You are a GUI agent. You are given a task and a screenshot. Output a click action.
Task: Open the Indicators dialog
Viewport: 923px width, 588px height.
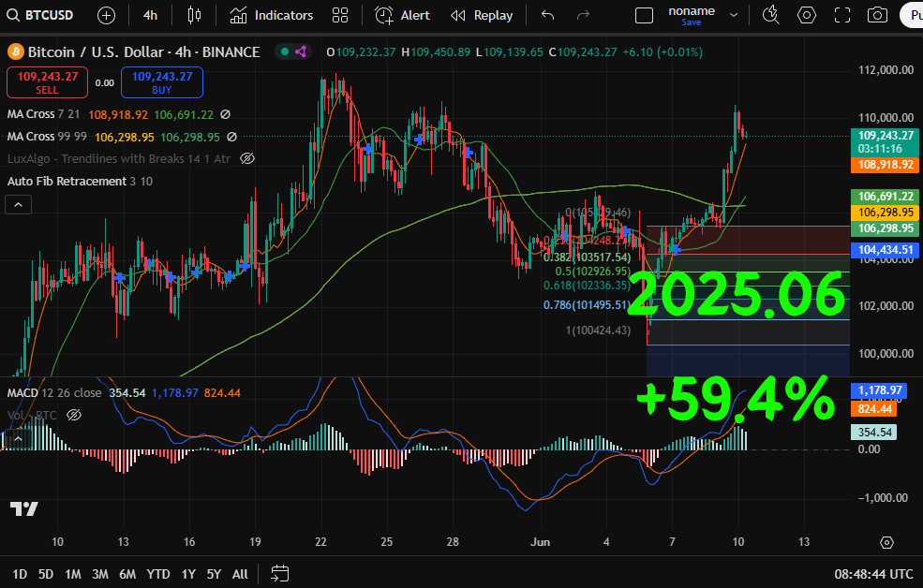coord(272,15)
